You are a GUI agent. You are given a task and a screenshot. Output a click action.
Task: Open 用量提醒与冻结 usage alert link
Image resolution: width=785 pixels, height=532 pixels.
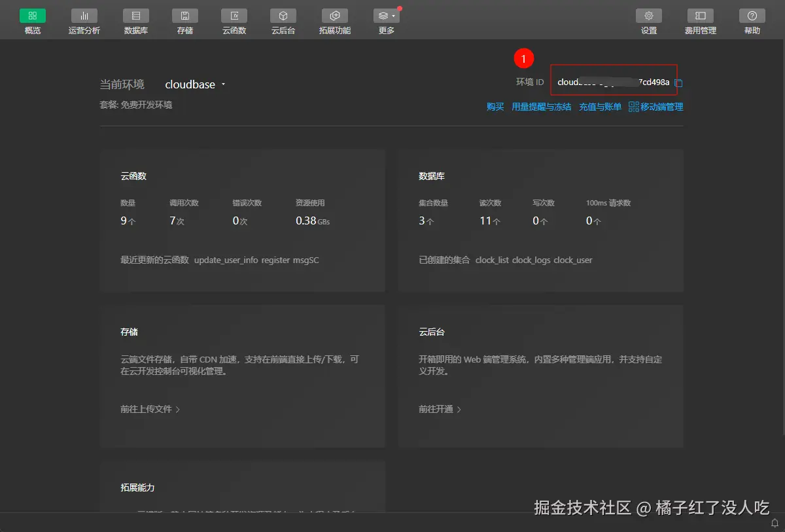[x=541, y=107]
